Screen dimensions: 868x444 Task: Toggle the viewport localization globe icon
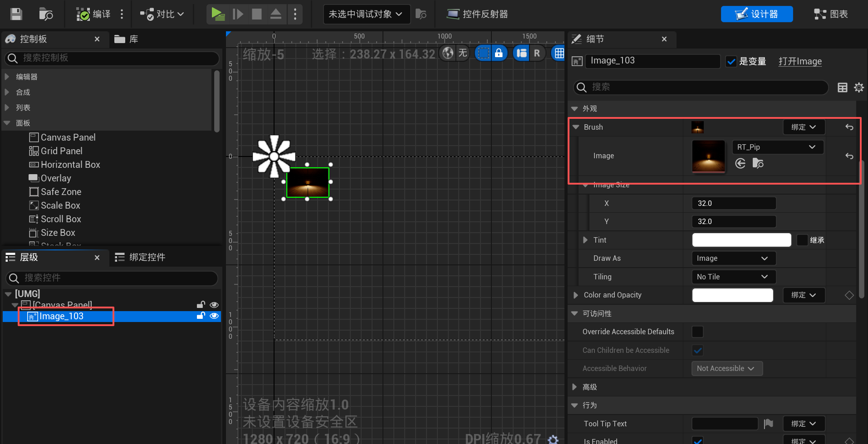point(448,53)
